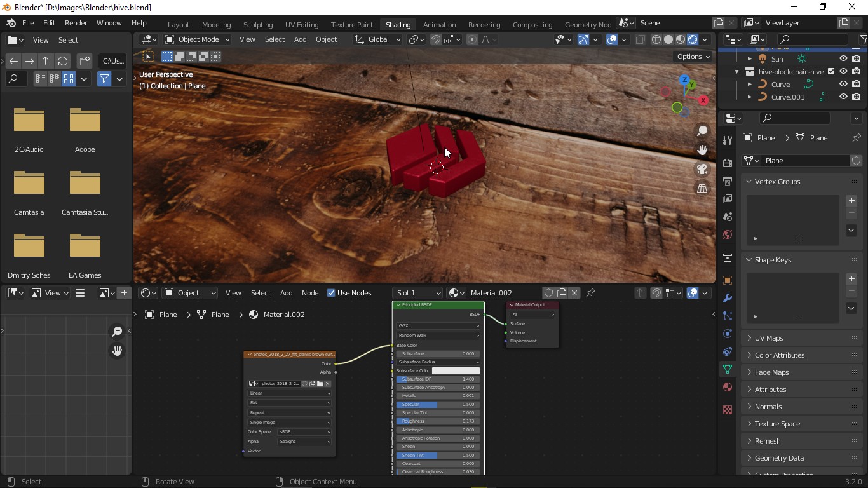Image resolution: width=868 pixels, height=488 pixels.
Task: Click fake user shield for Material.002
Action: coord(548,293)
